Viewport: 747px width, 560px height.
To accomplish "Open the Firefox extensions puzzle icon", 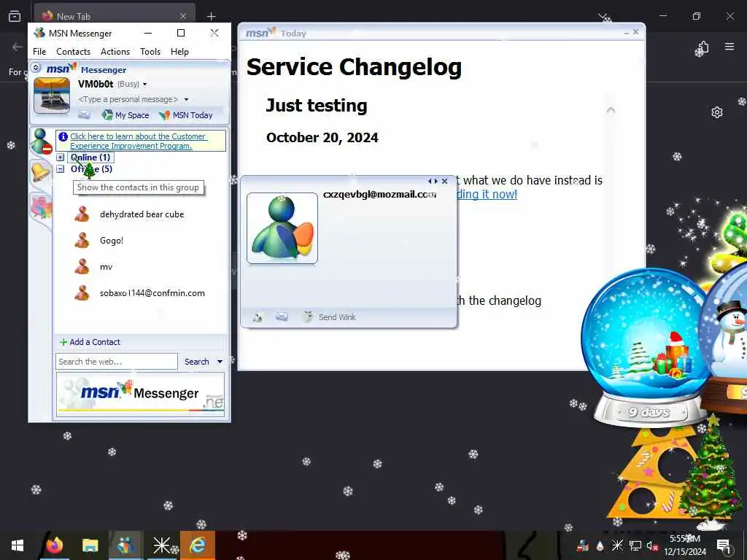I will tap(703, 47).
